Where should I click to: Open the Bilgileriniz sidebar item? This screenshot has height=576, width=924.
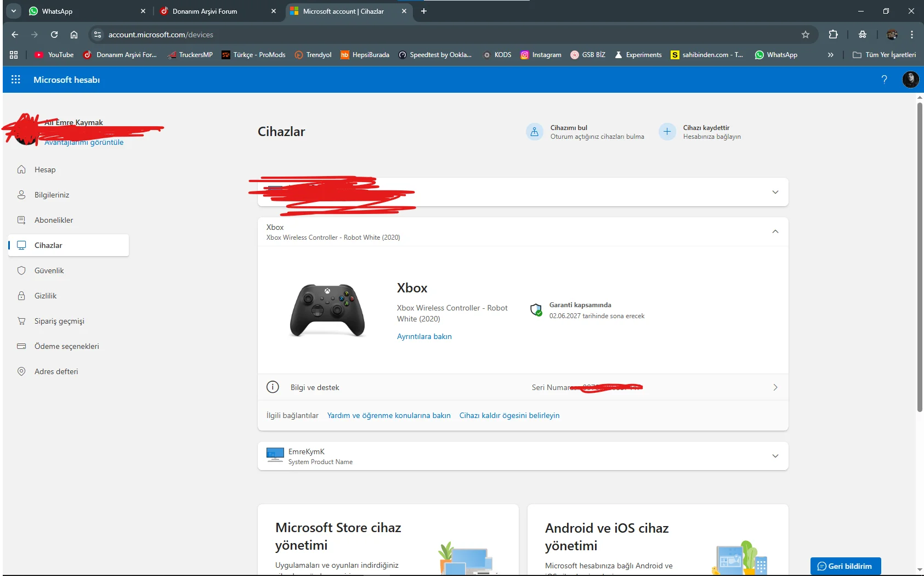click(x=69, y=195)
